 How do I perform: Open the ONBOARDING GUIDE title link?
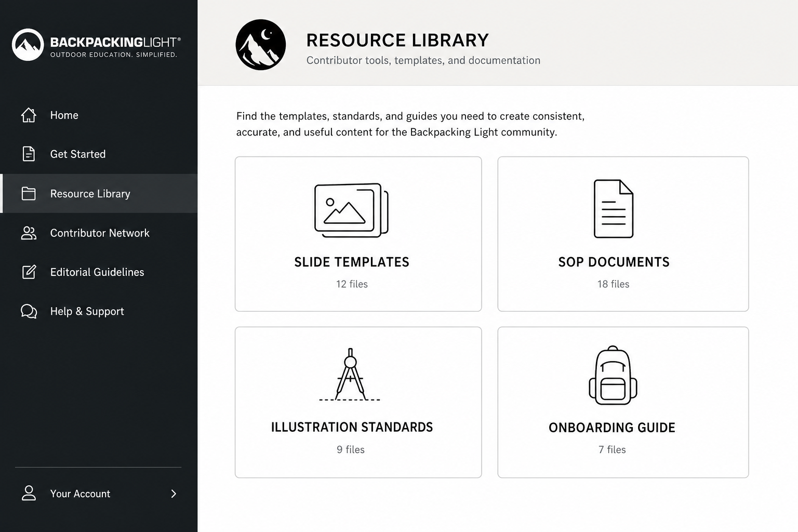click(612, 428)
